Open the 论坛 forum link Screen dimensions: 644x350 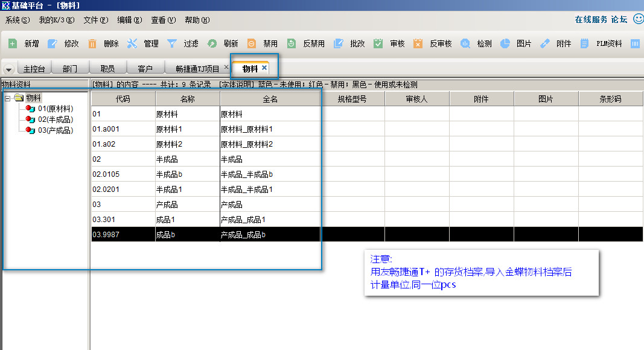619,20
